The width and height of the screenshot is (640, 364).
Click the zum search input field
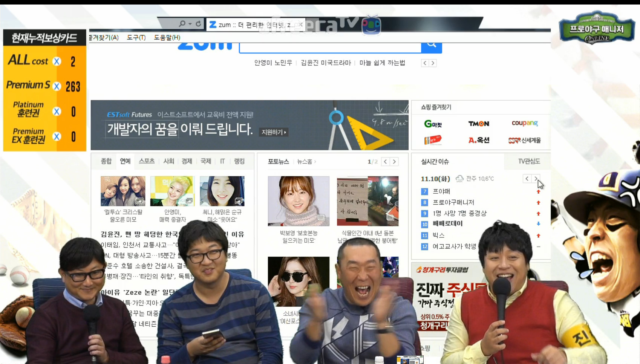pos(330,47)
